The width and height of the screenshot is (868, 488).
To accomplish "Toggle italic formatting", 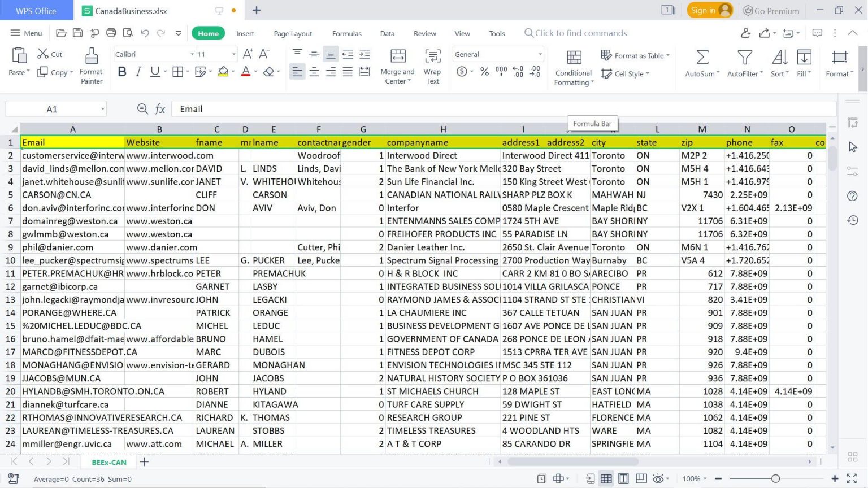I will (x=138, y=72).
